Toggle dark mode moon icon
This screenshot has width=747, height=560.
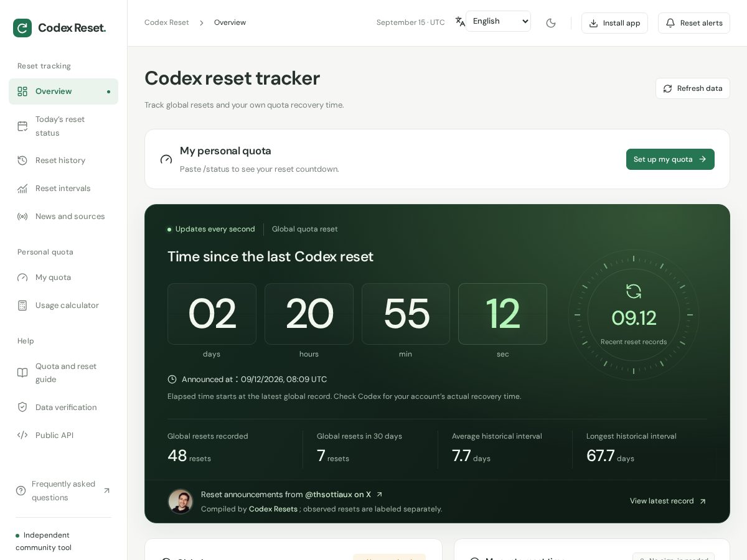551,23
